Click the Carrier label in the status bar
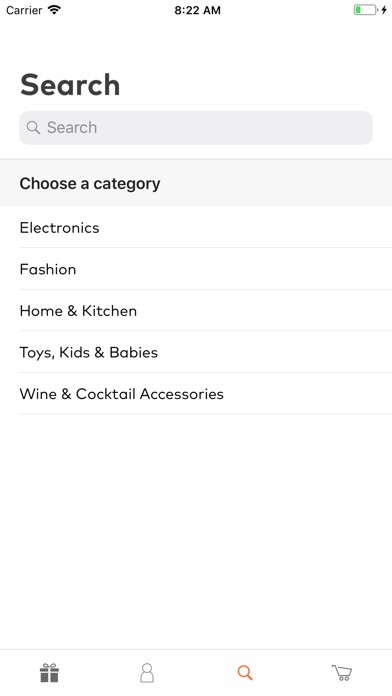This screenshot has height=696, width=392. pos(24,10)
